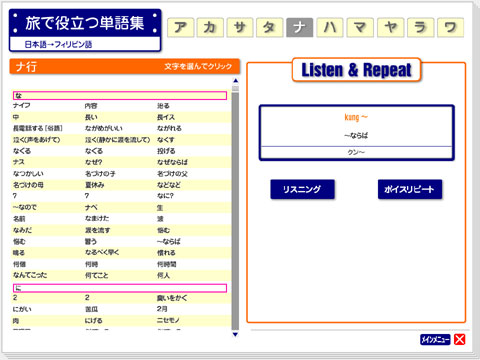Switch to the ヤ row tab
The height and width of the screenshot is (360, 480).
tap(390, 27)
